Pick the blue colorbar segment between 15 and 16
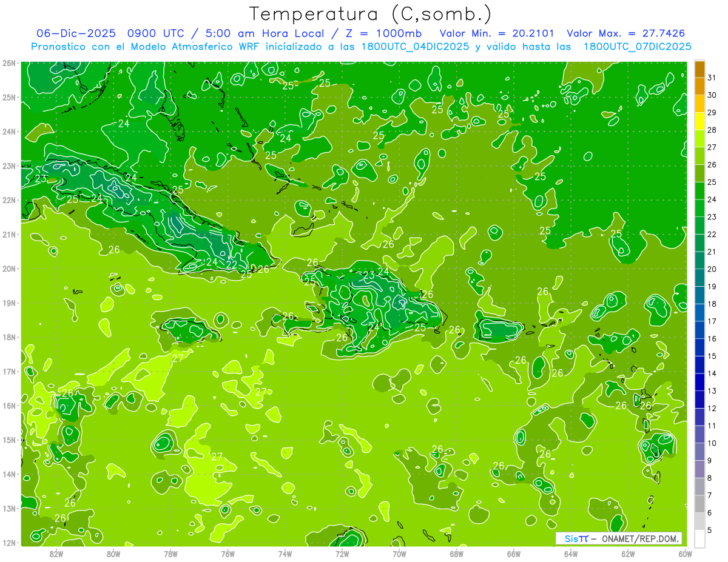This screenshot has height=562, width=728. click(x=699, y=347)
